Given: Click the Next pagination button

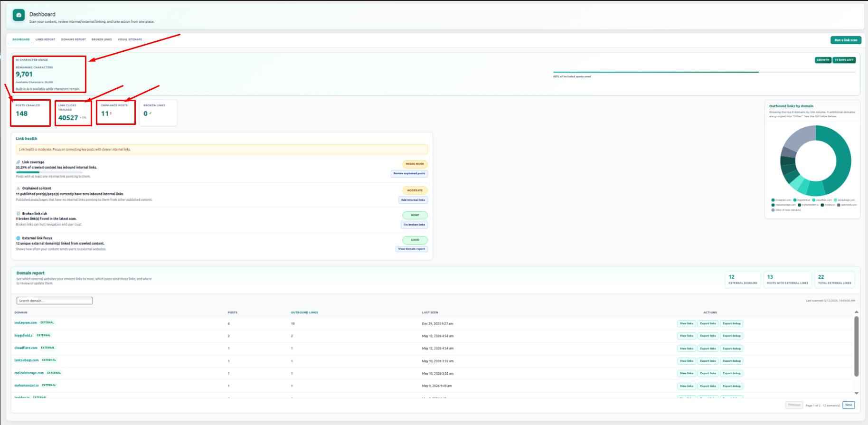Looking at the screenshot, I should pos(849,405).
